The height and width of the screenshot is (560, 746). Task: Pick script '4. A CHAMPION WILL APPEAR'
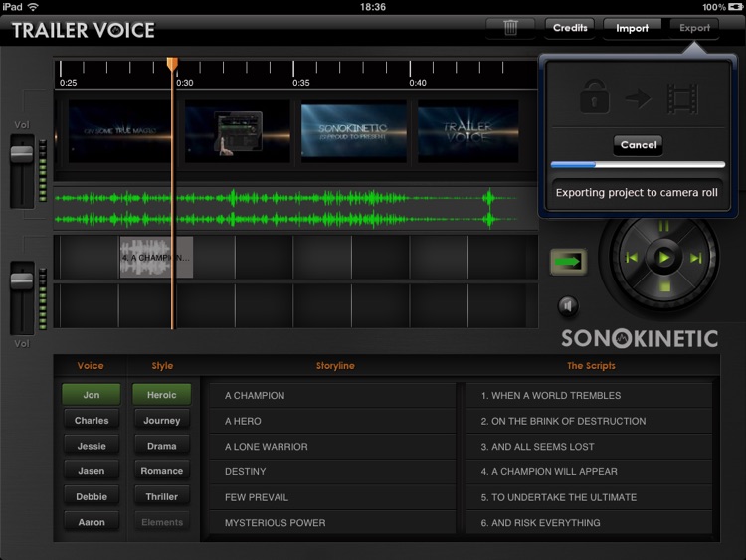pos(589,472)
